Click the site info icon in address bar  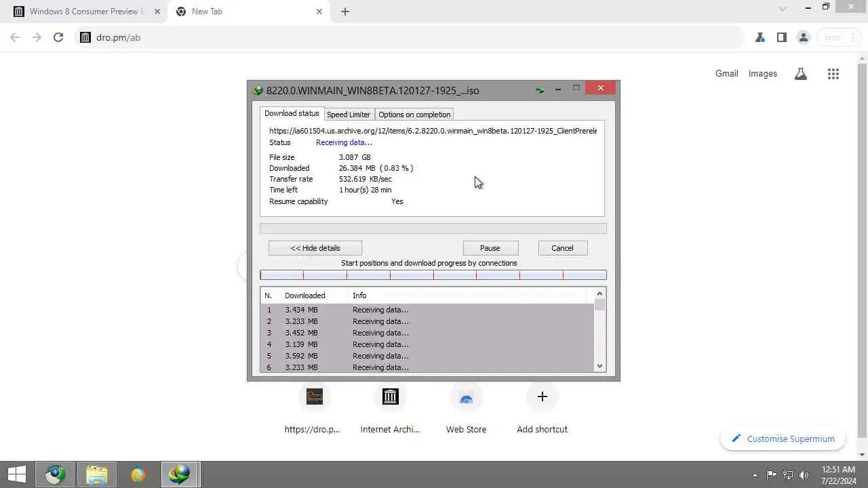point(85,37)
